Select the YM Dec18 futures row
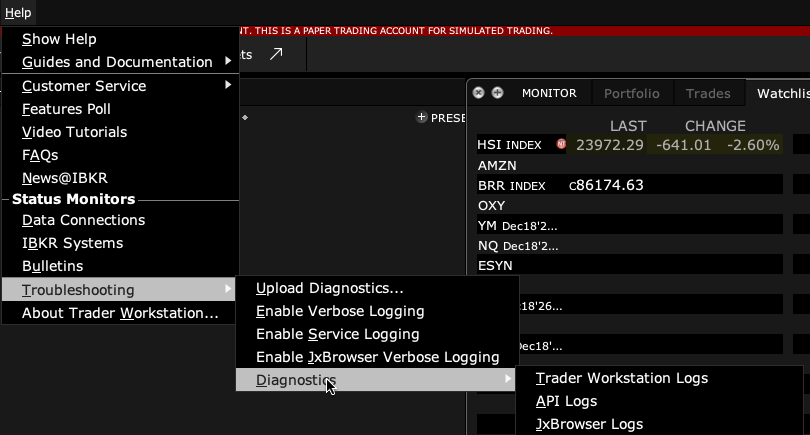 (629, 225)
